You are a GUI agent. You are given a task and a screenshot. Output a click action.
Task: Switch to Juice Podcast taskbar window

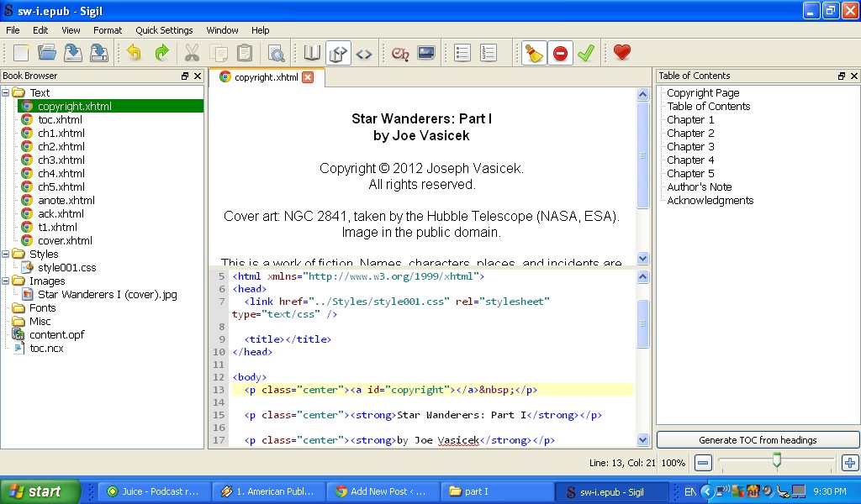156,491
